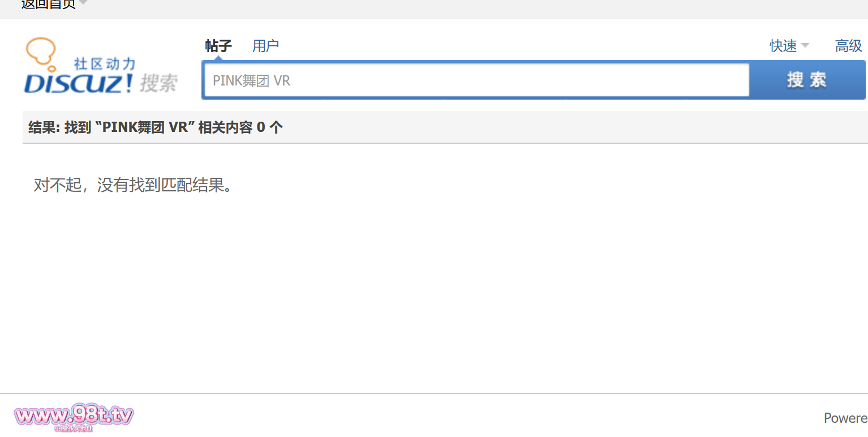Open the 高级 advanced search link
The width and height of the screenshot is (868, 437).
tap(848, 46)
